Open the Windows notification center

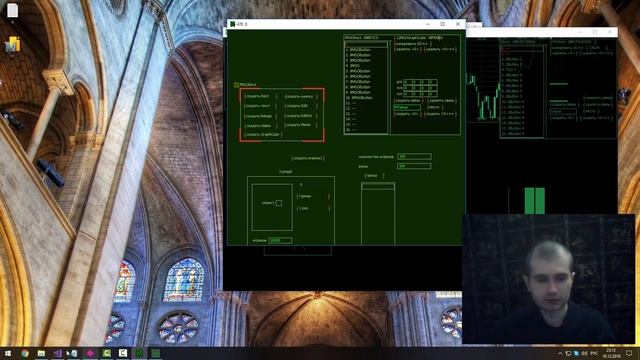click(x=629, y=353)
